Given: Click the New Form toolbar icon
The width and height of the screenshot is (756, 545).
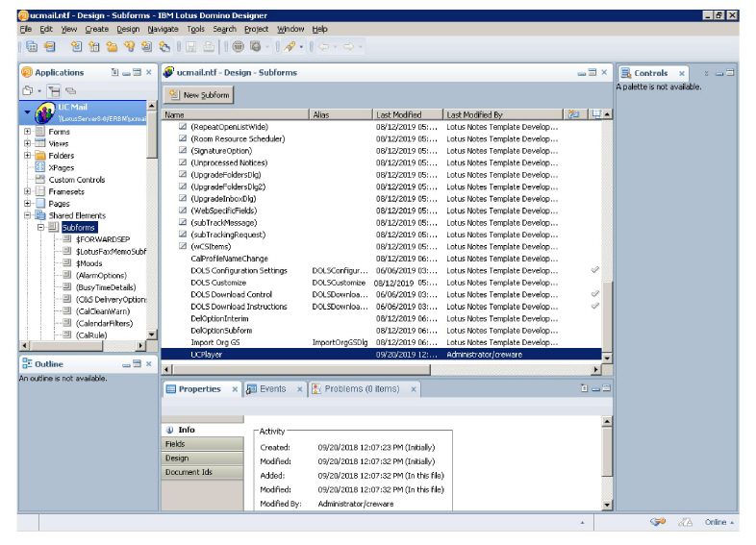Looking at the screenshot, I should pos(76,47).
